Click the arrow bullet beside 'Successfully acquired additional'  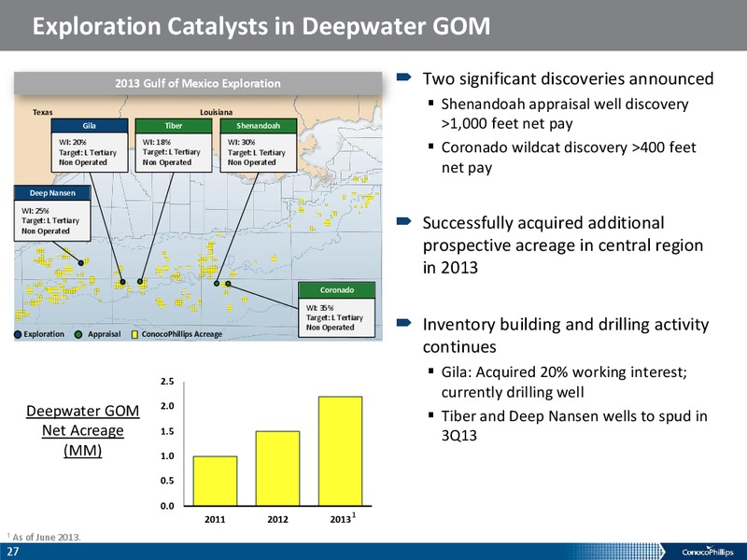404,220
